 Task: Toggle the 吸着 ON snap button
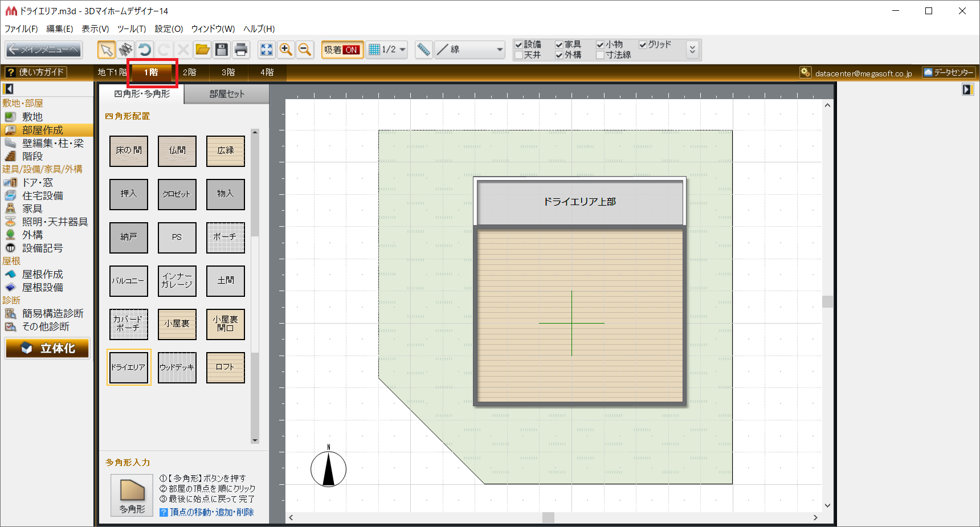click(342, 50)
